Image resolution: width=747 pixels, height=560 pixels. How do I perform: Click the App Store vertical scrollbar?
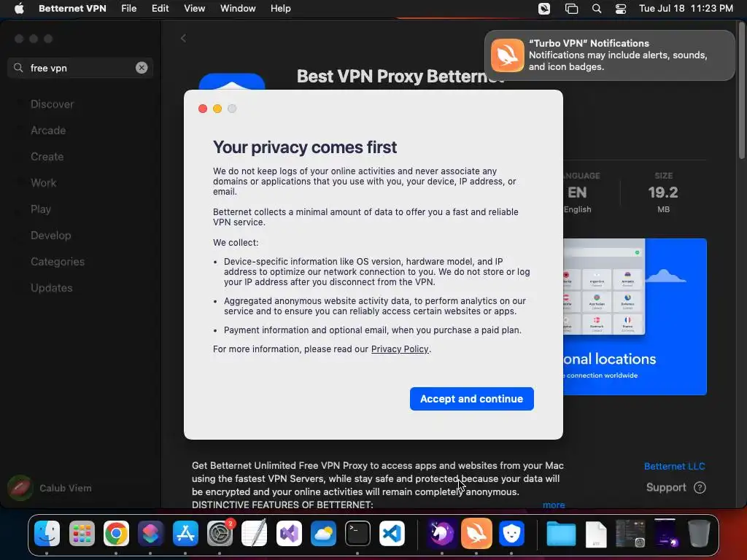(741, 90)
